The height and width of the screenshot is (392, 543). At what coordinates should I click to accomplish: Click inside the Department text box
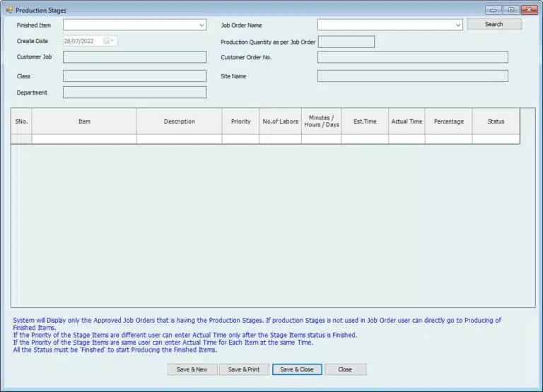134,92
